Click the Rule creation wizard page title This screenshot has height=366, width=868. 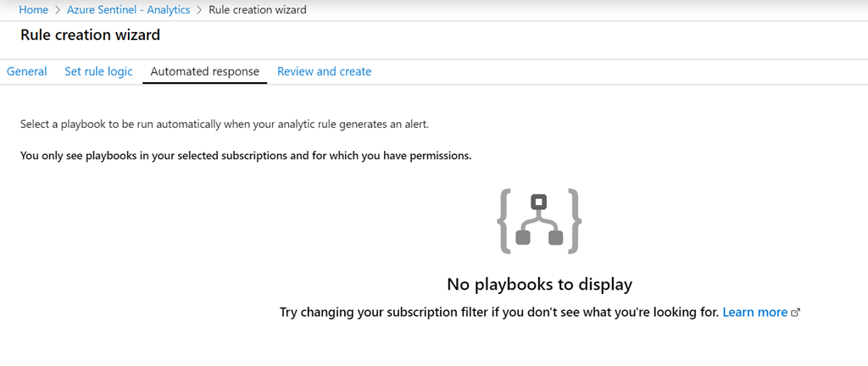[90, 36]
